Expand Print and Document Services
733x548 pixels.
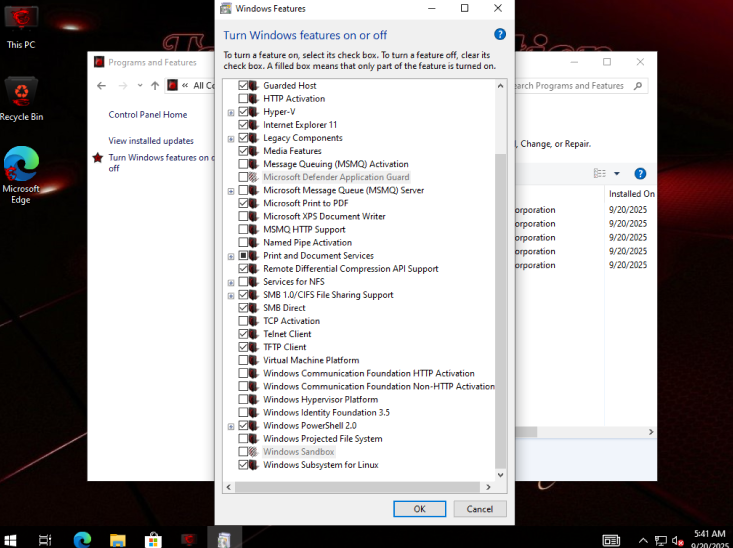tap(231, 257)
